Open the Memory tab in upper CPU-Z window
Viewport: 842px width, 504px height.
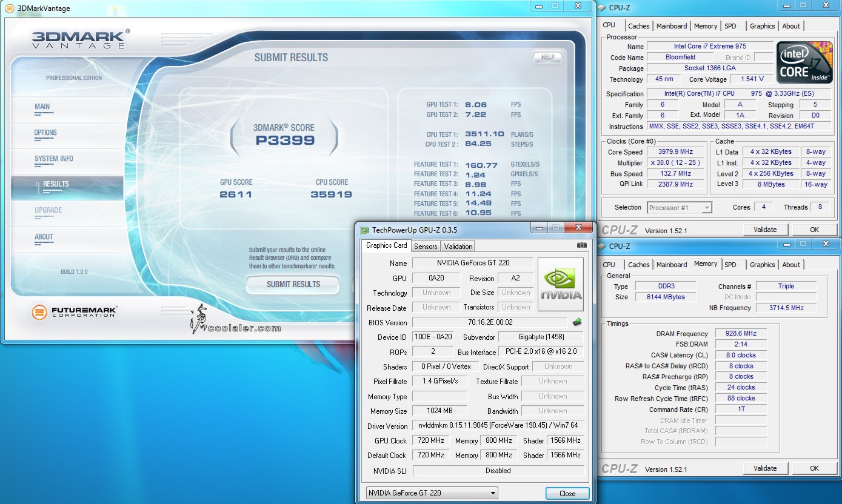706,26
